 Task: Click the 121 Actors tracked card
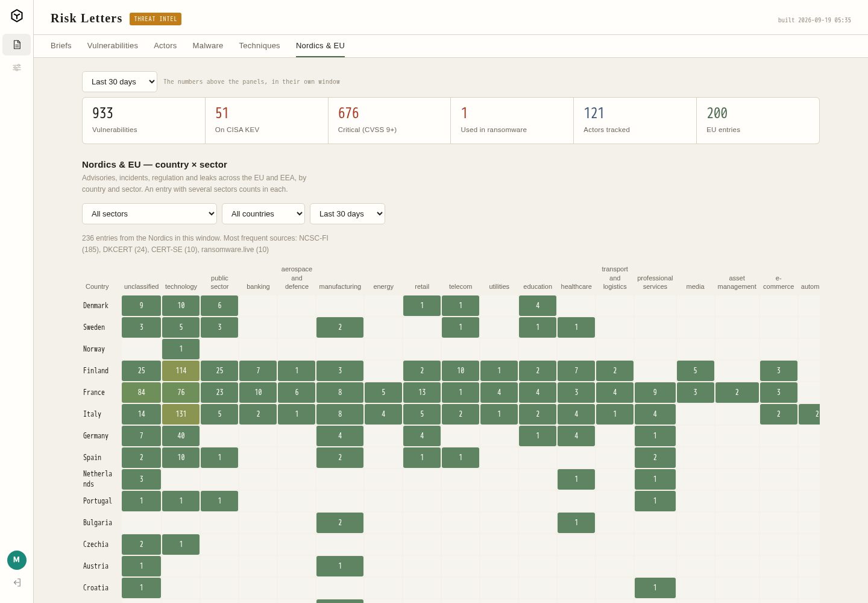[635, 121]
